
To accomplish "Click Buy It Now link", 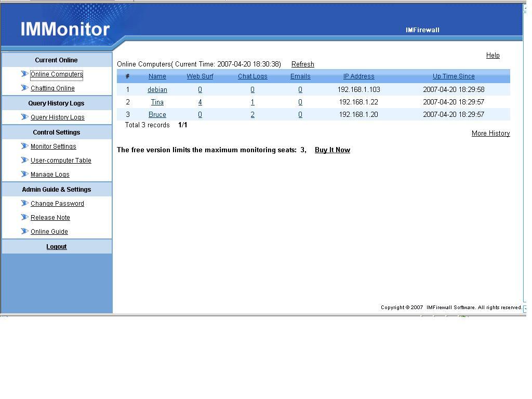I will pos(332,150).
